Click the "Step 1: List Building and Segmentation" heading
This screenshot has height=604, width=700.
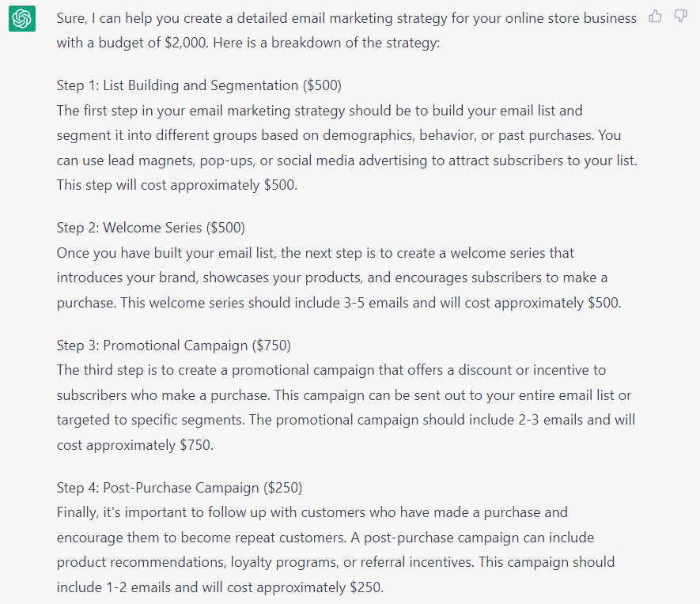pos(199,85)
